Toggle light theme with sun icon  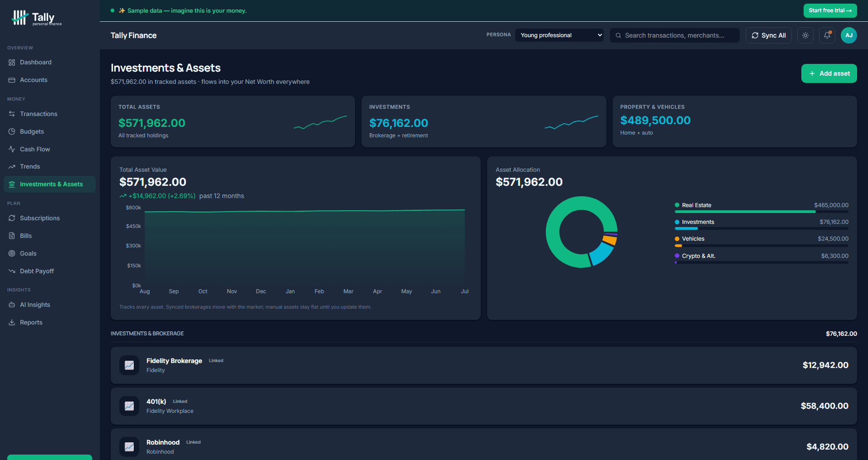[805, 35]
